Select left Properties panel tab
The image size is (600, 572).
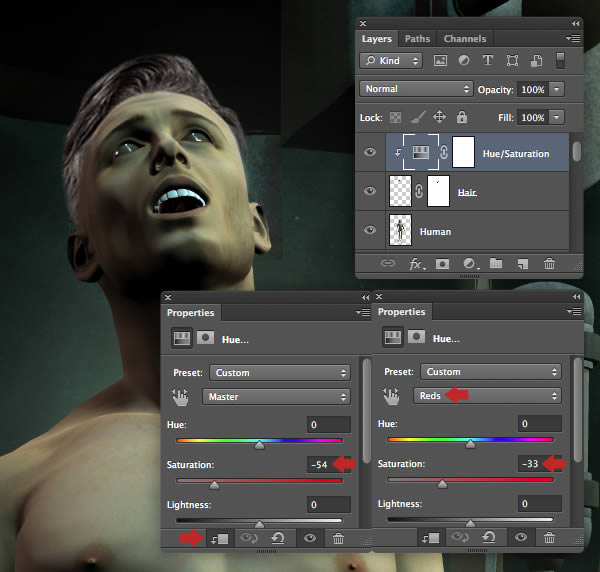click(191, 313)
